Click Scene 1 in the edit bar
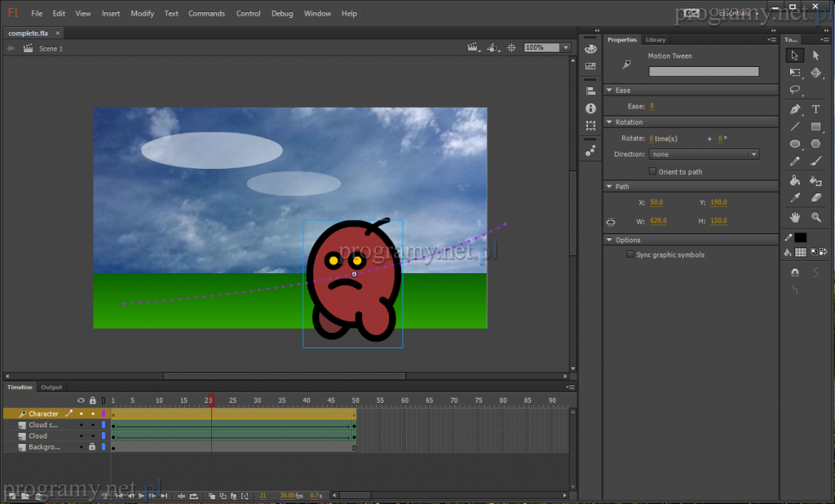The image size is (835, 504). point(51,49)
